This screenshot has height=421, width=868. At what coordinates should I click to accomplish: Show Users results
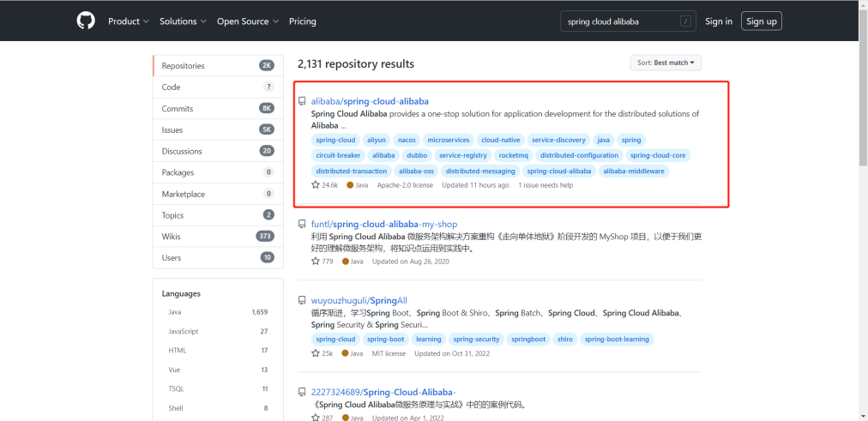coord(218,258)
